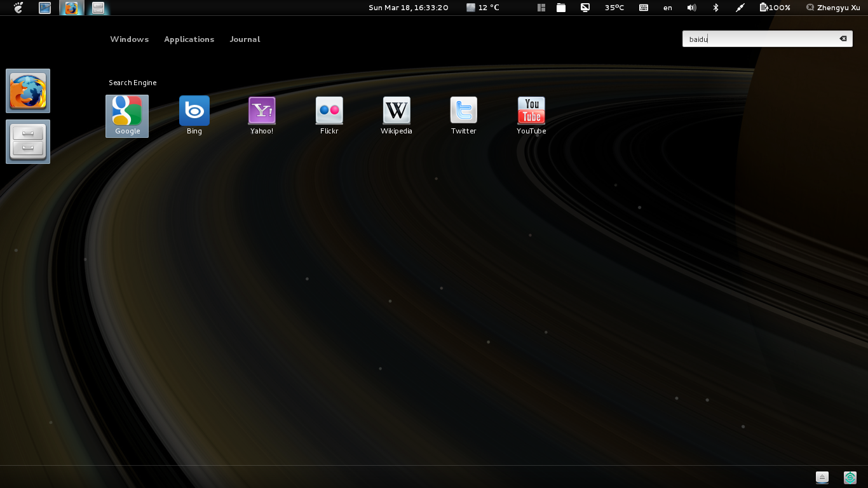Viewport: 868px width, 488px height.
Task: Click the display monitor indicator icon
Action: pyautogui.click(x=585, y=8)
